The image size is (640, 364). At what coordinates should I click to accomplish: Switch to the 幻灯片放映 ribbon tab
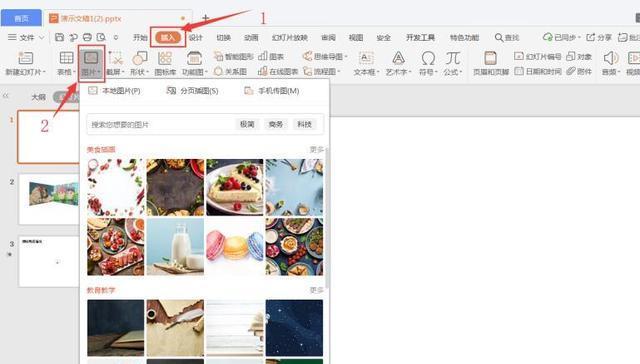click(x=289, y=38)
